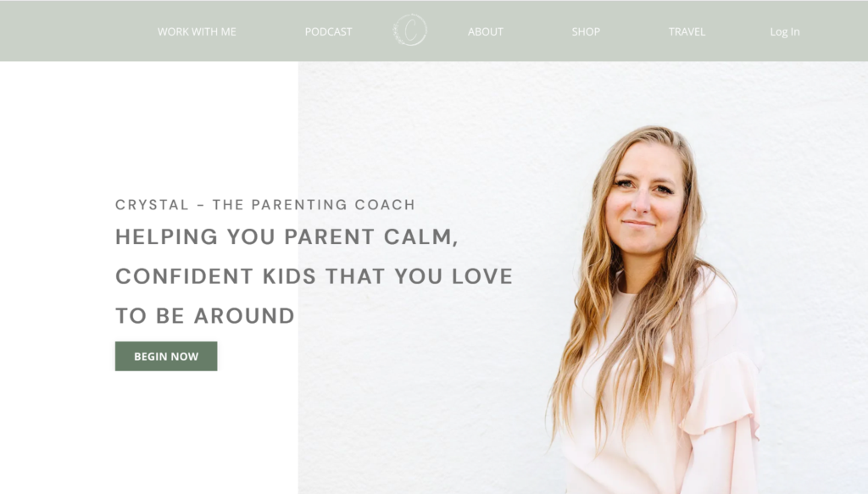The width and height of the screenshot is (868, 494).
Task: Click the words PARENTING COACH in subtitle
Action: coord(333,205)
